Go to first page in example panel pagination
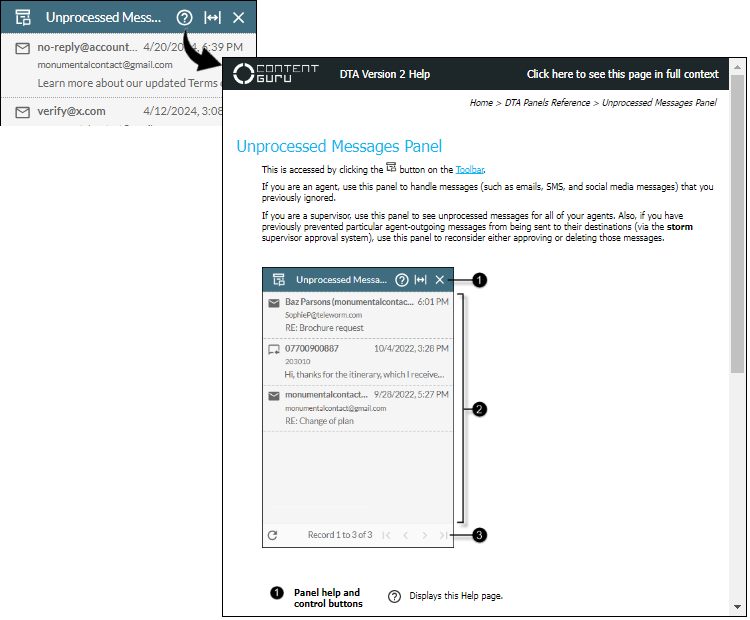 pyautogui.click(x=387, y=535)
